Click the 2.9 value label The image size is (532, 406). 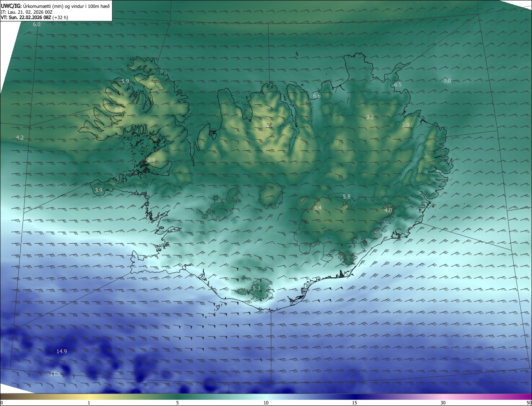click(x=406, y=125)
